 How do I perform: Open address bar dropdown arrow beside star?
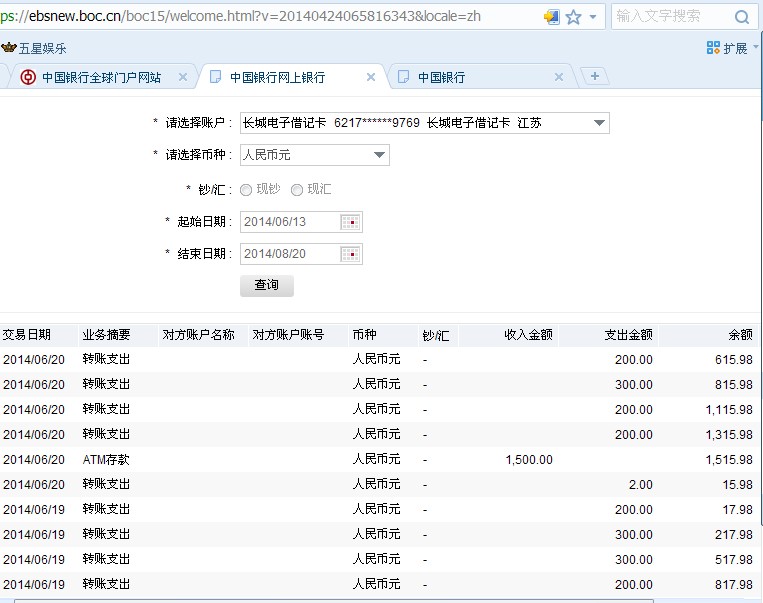593,17
